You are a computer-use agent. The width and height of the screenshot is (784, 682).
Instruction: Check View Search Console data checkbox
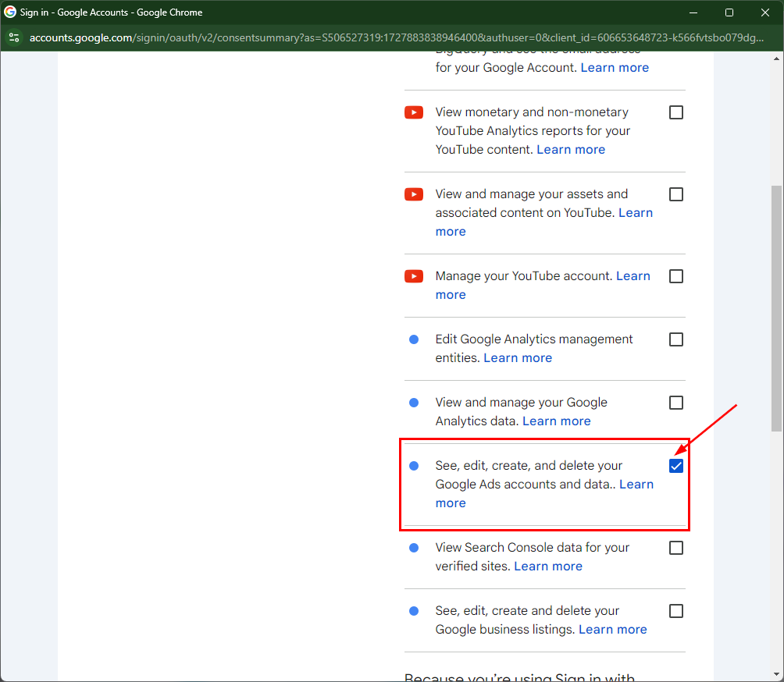(676, 548)
